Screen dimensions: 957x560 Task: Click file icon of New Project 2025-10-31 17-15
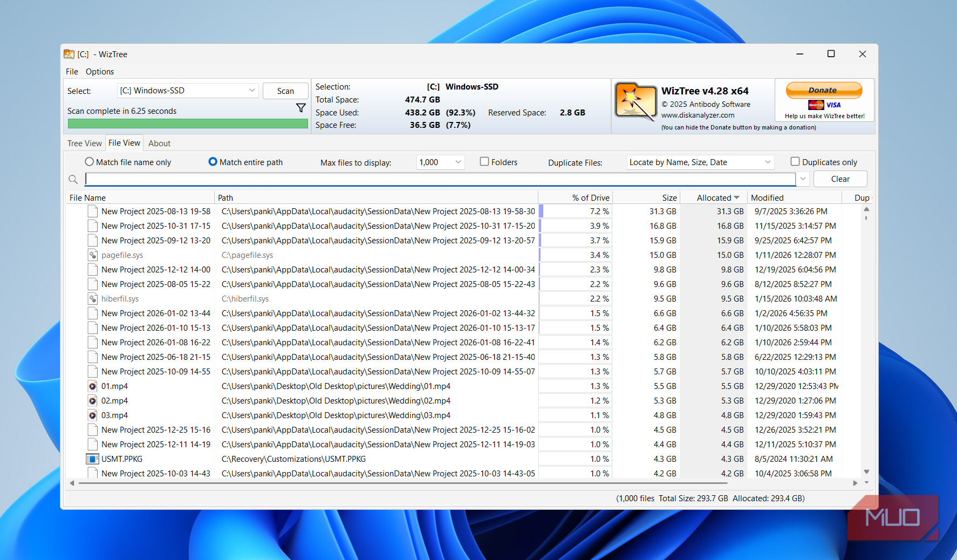[x=93, y=226]
